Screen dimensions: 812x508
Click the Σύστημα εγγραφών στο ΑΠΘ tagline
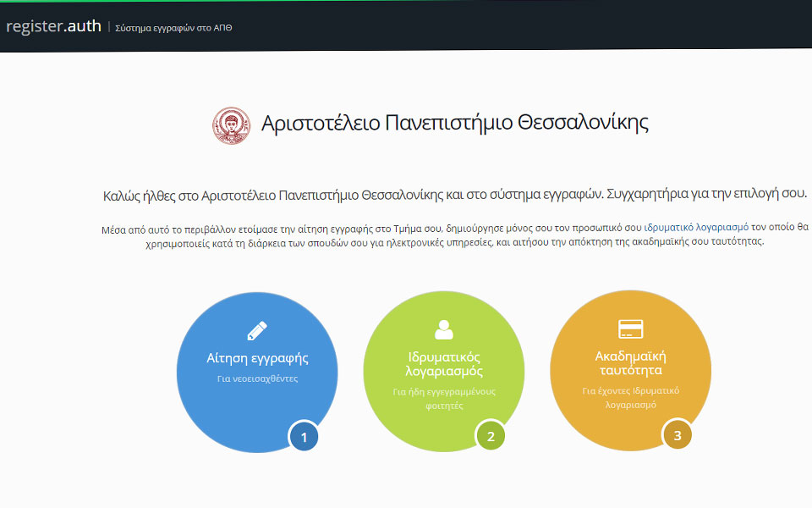click(173, 26)
